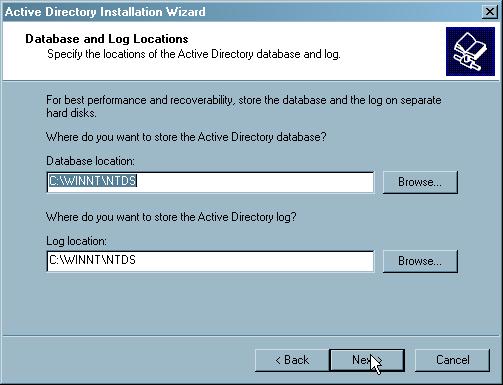
Task: Cancel the Active Directory installation
Action: coord(452,360)
